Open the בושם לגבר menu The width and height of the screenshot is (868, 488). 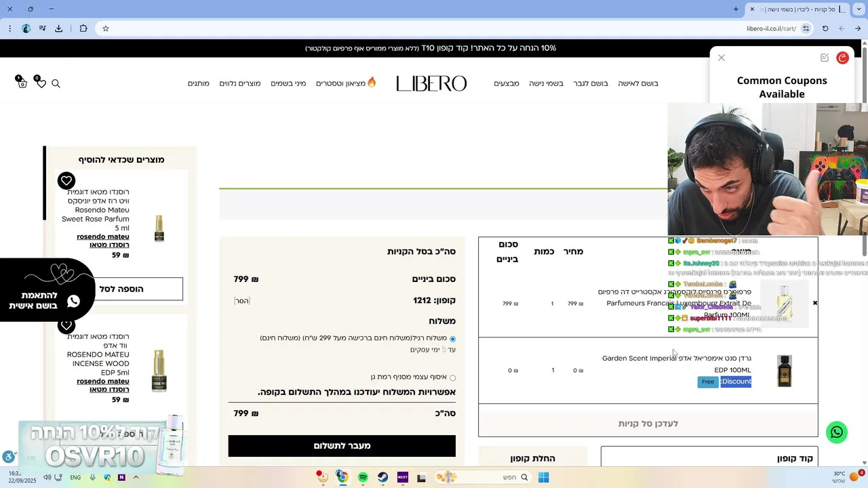[591, 83]
